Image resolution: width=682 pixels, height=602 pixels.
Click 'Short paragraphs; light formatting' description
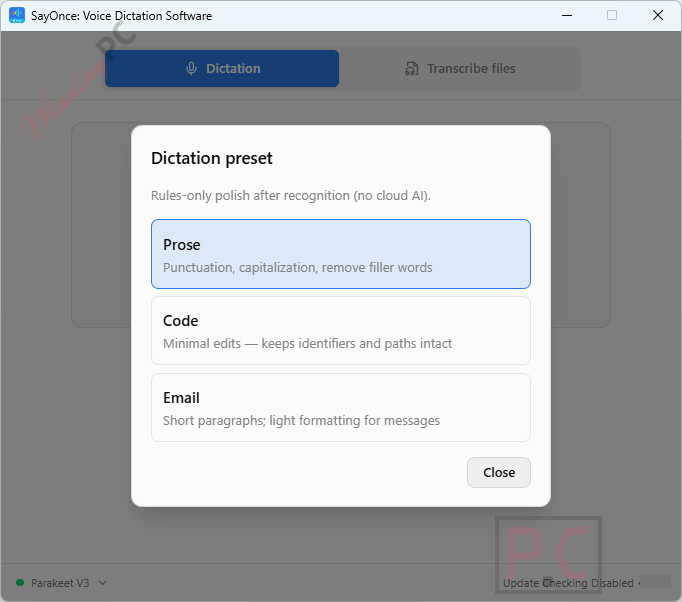[x=301, y=421]
